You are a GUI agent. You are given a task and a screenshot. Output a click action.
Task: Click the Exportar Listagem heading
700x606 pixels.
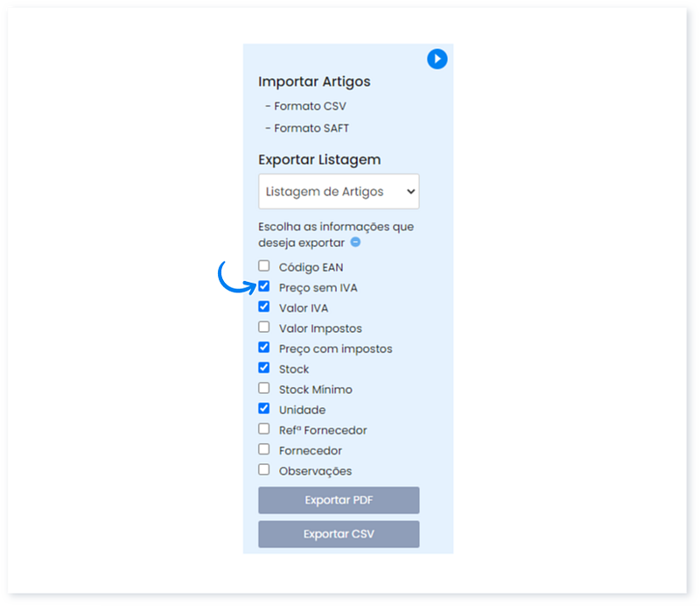click(319, 160)
